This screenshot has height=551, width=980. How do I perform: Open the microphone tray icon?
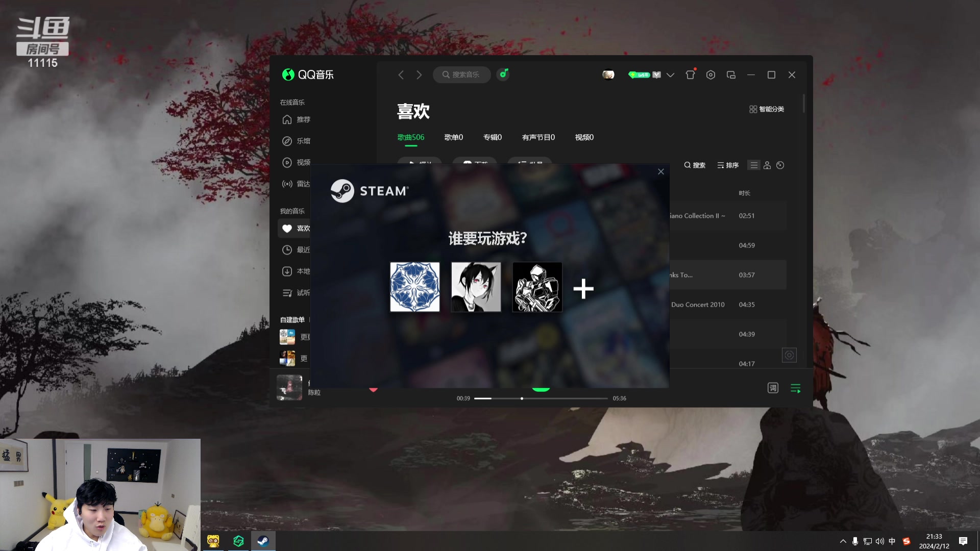(855, 541)
